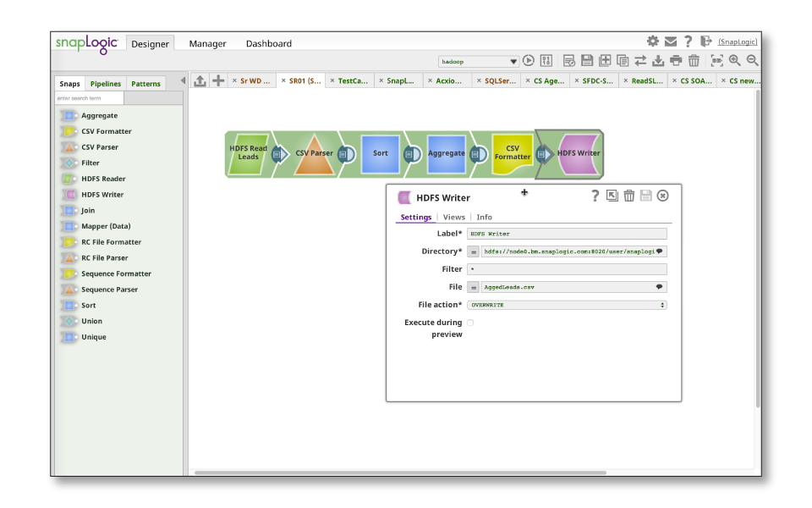
Task: Select the Join snap in the list
Action: (x=88, y=211)
